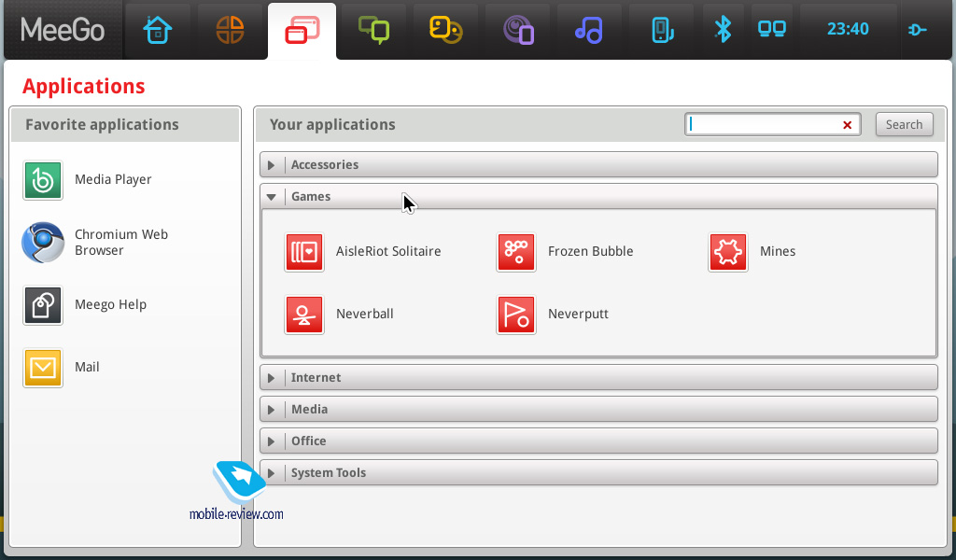Expand the Office category

coord(598,441)
